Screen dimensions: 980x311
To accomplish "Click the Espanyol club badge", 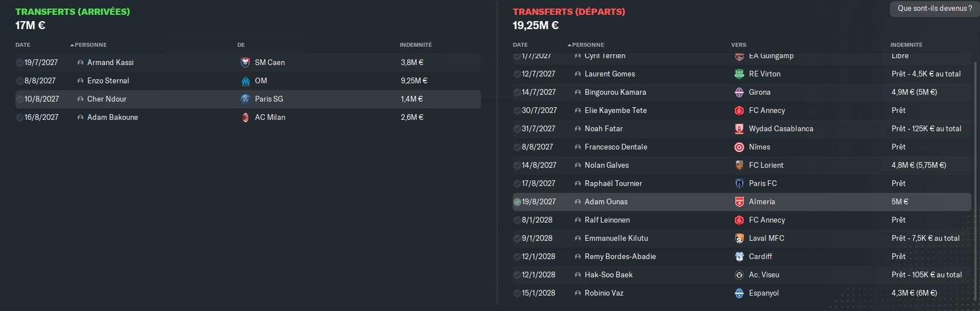I will [x=739, y=293].
